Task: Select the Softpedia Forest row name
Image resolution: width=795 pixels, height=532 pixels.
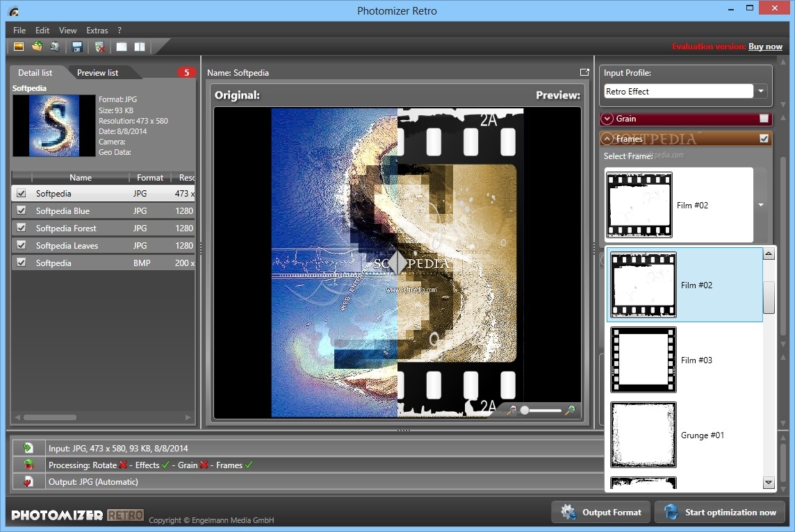Action: coord(66,228)
